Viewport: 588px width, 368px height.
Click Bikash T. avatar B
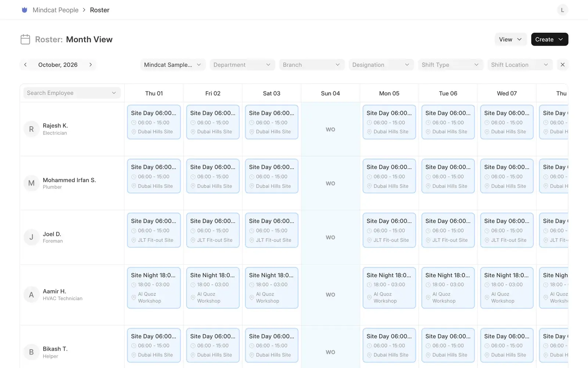(x=31, y=352)
